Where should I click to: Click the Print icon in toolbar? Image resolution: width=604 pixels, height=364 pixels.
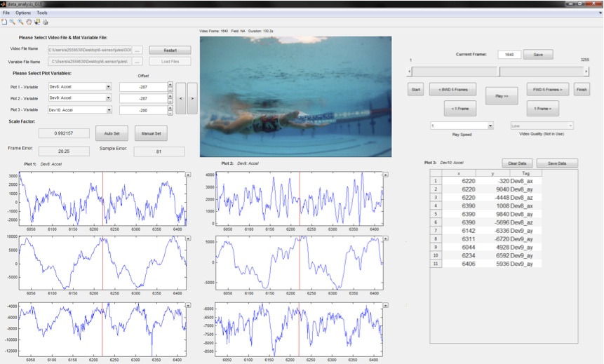tap(46, 22)
